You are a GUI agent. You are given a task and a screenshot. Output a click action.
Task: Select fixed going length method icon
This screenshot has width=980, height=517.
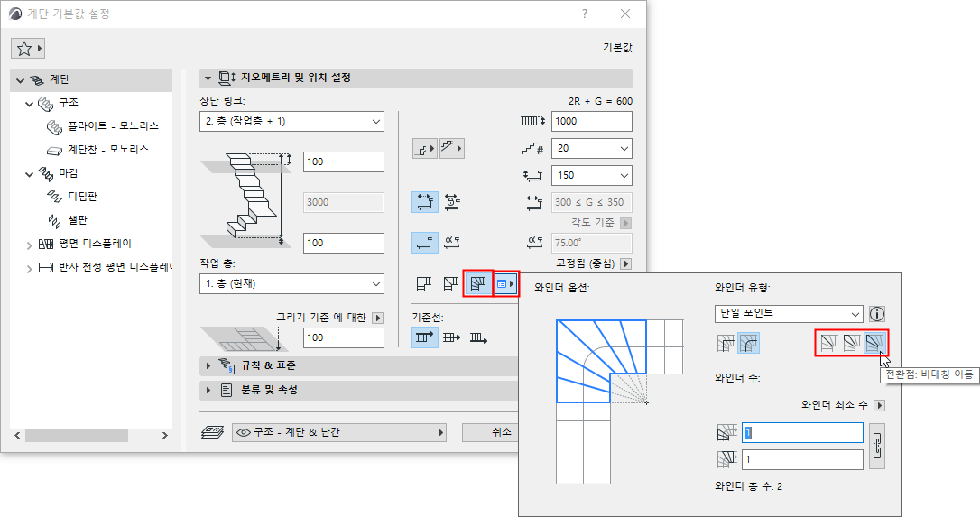(x=425, y=202)
